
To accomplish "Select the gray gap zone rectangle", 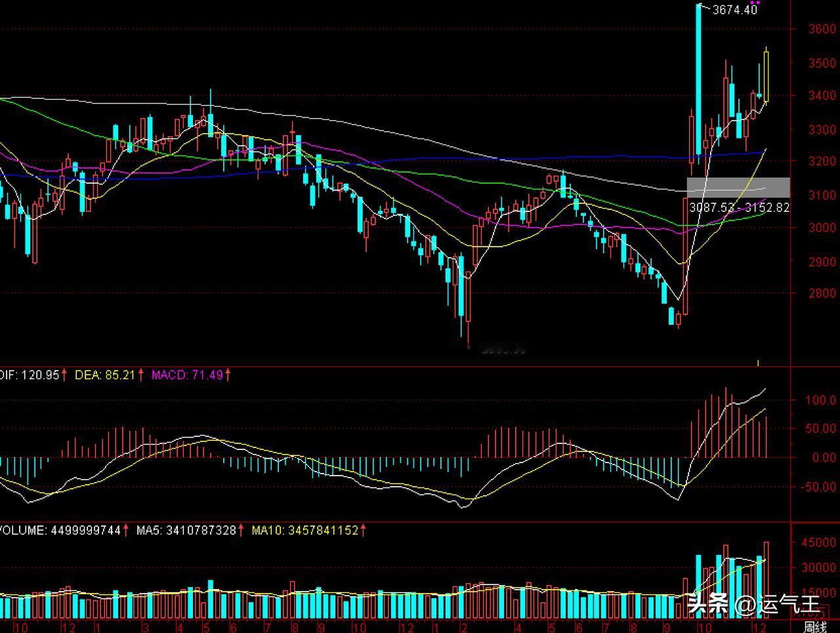I will (738, 188).
